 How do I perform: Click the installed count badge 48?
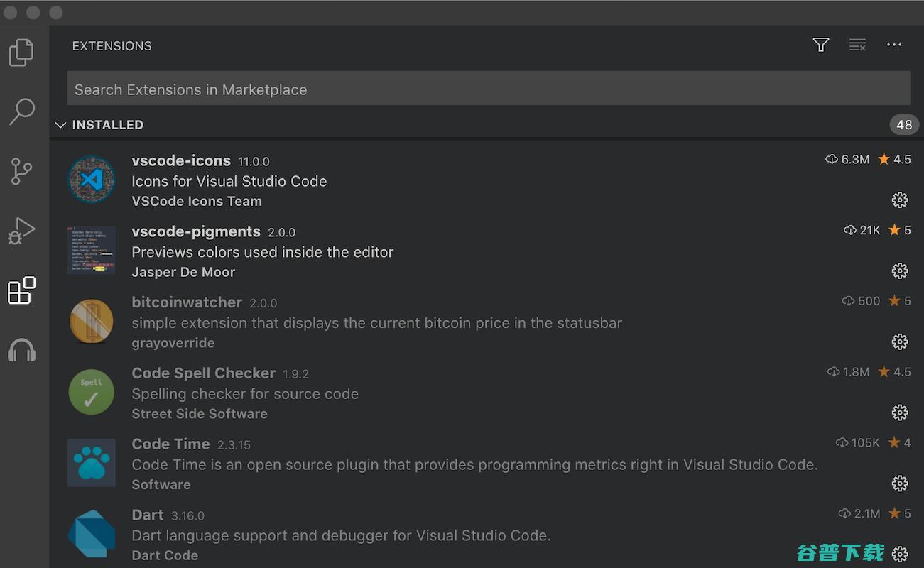coord(903,125)
